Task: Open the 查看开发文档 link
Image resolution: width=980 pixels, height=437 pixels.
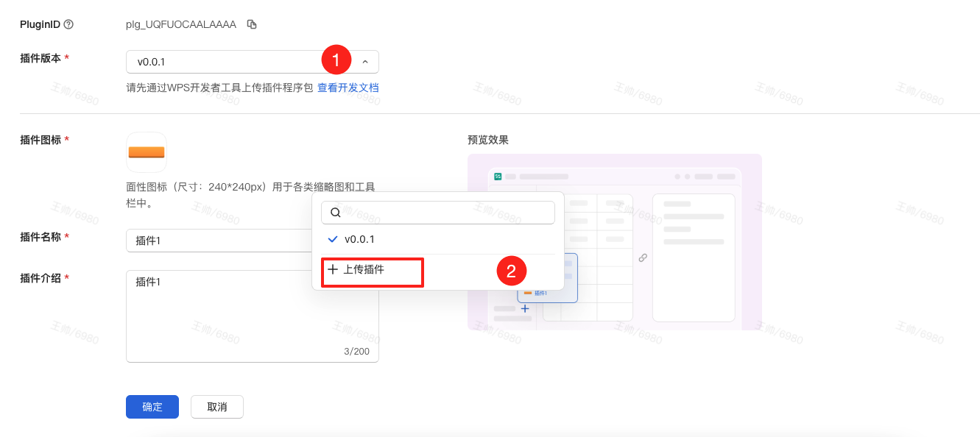Action: tap(348, 88)
